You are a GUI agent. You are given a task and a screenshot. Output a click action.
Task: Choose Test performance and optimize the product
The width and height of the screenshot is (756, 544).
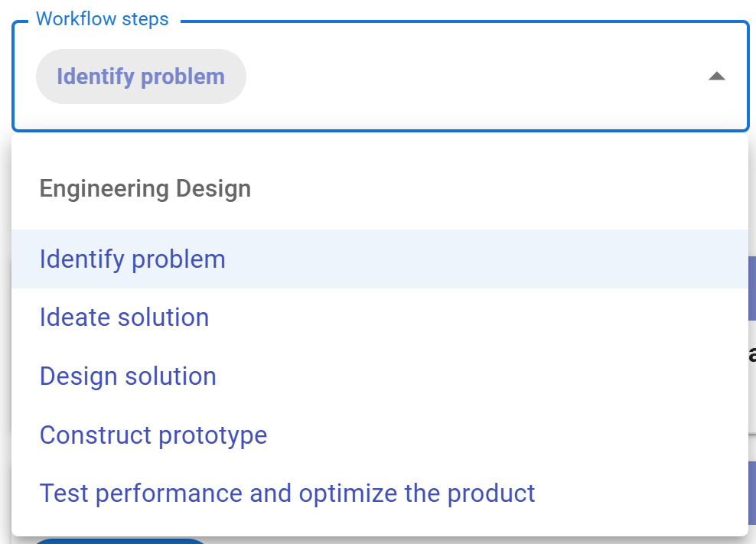pos(287,494)
